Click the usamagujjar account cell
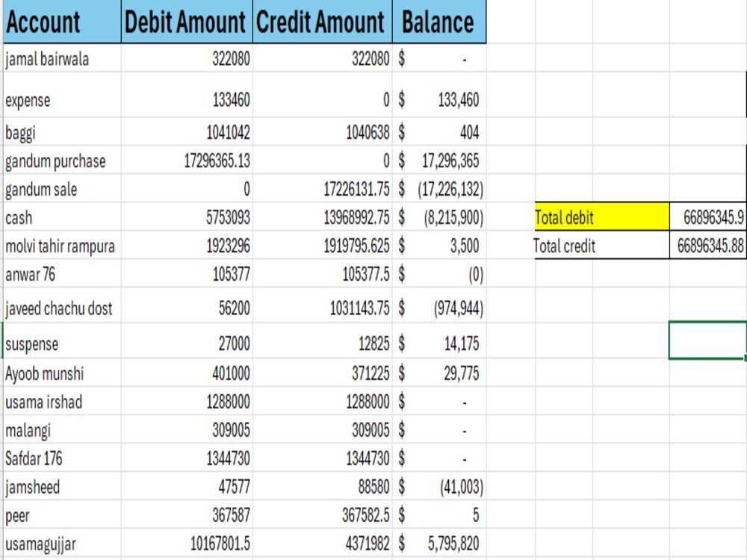Screen dimensions: 747x560 (x=62, y=543)
